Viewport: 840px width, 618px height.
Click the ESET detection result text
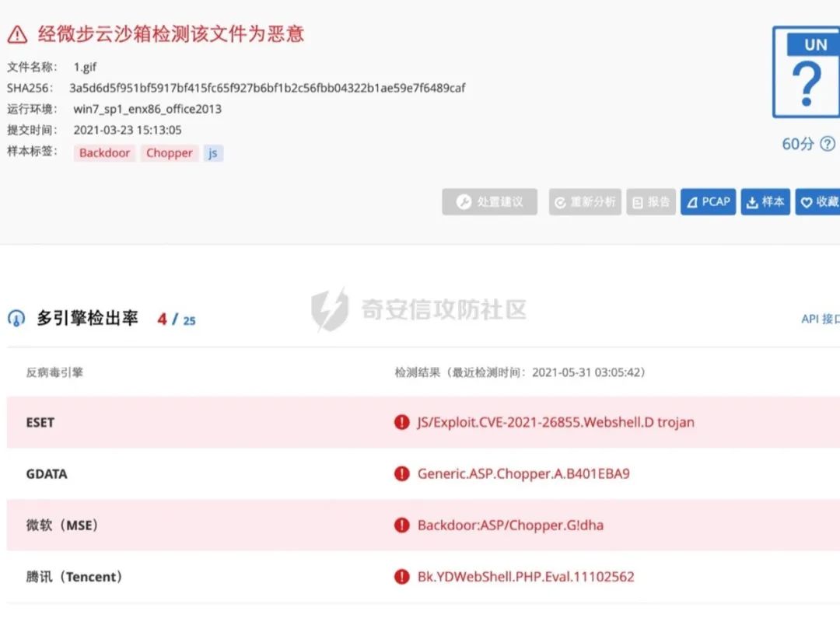click(x=555, y=422)
